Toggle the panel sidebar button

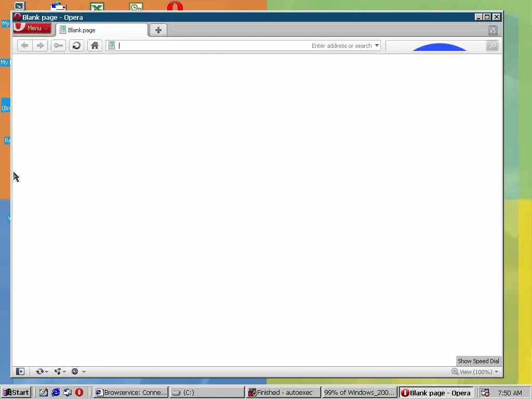[20, 371]
